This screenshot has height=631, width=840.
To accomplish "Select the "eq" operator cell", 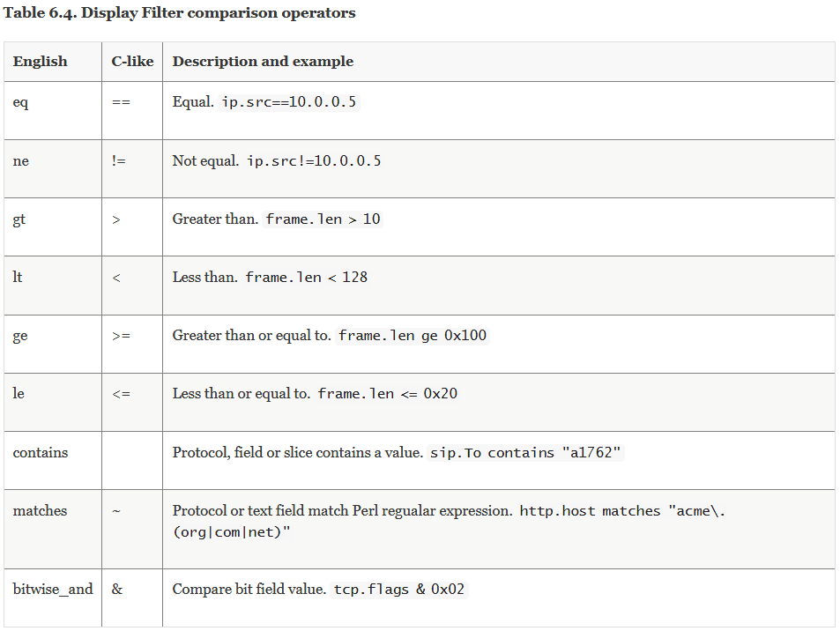I will tap(20, 102).
